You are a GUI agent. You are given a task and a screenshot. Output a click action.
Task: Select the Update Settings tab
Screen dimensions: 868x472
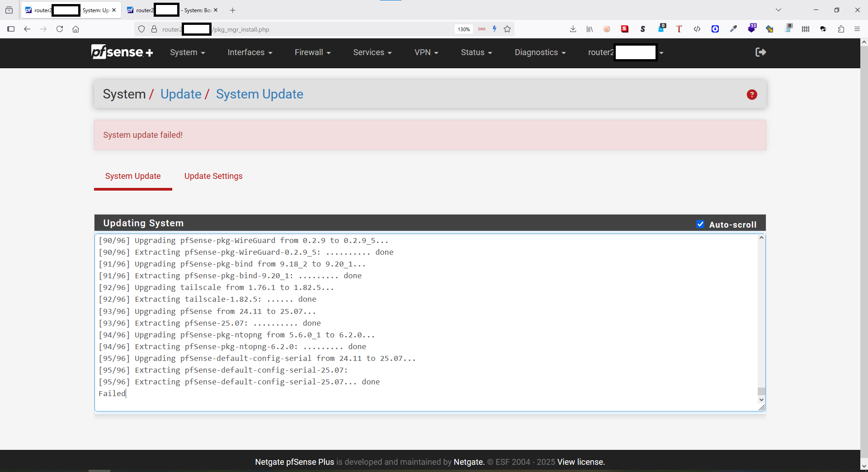point(213,176)
